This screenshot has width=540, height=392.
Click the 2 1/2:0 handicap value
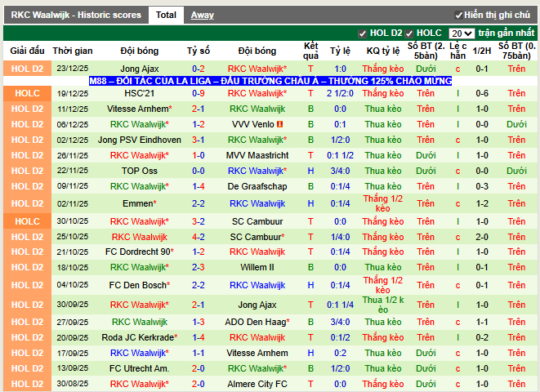point(340,93)
